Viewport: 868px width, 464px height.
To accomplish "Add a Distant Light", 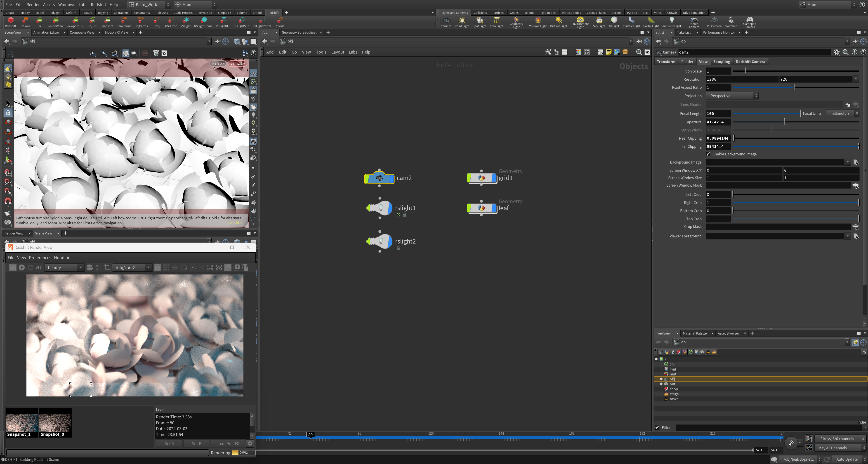I will pyautogui.click(x=559, y=22).
